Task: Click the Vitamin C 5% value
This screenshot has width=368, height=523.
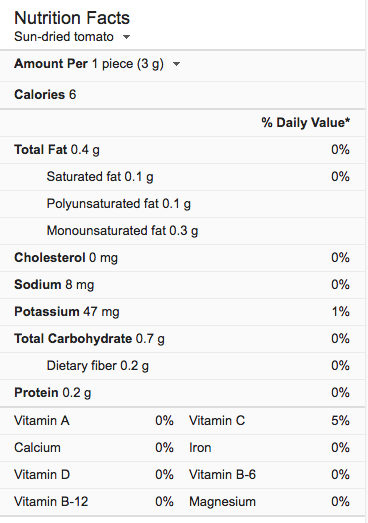Action: coord(340,421)
